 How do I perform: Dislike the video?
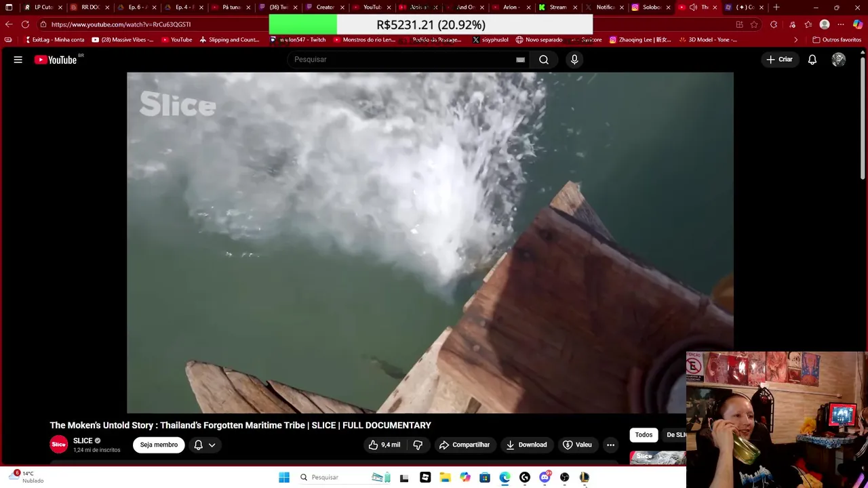point(418,445)
